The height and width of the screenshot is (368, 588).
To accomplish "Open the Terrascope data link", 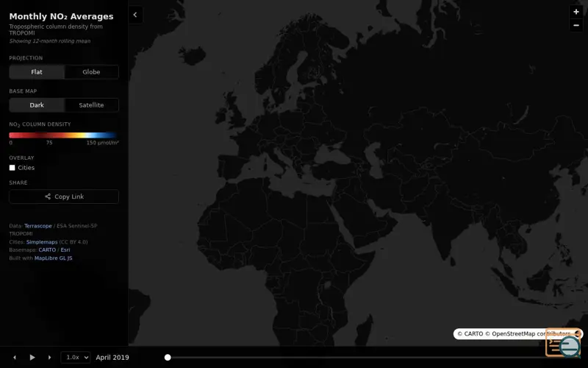I will pyautogui.click(x=38, y=226).
